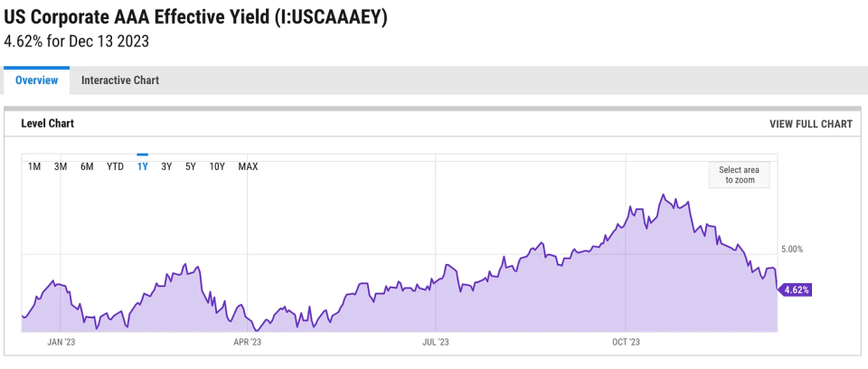Select the 1M time range
Viewport: 868px width, 369px height.
tap(34, 166)
